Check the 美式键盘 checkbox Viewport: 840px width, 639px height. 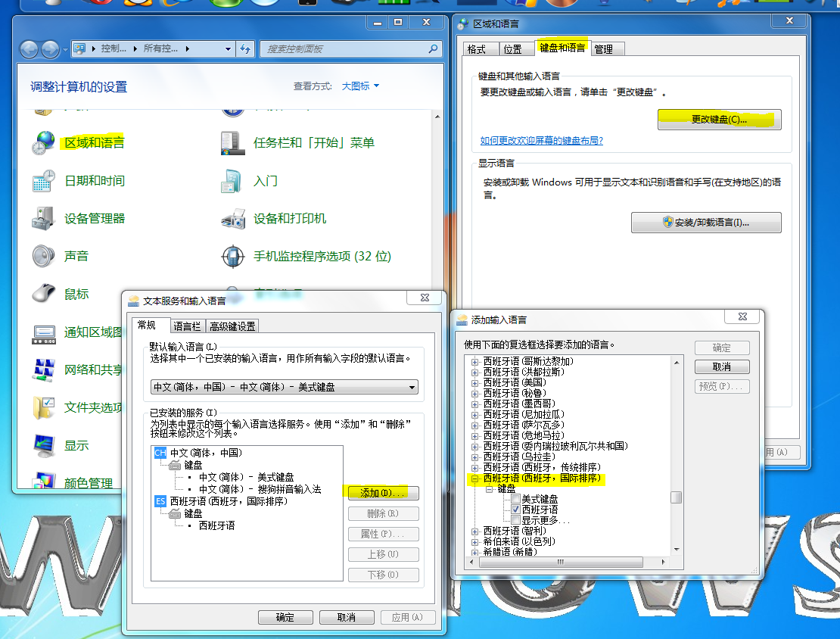click(x=516, y=500)
